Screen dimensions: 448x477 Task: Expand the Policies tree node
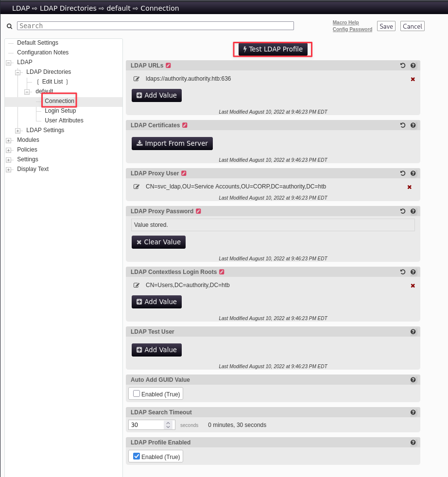click(9, 150)
